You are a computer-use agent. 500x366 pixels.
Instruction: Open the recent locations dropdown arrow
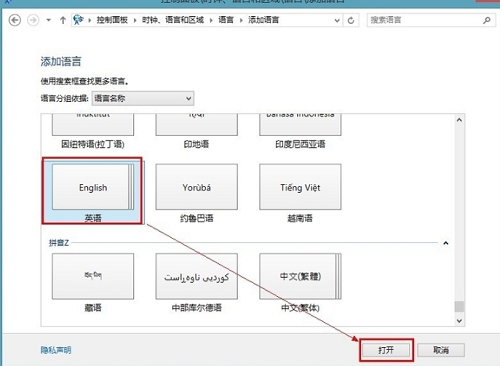[x=49, y=20]
